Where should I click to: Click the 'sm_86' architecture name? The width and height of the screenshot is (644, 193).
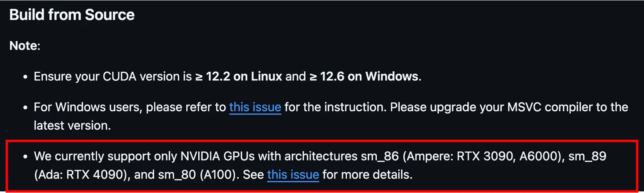click(x=380, y=156)
